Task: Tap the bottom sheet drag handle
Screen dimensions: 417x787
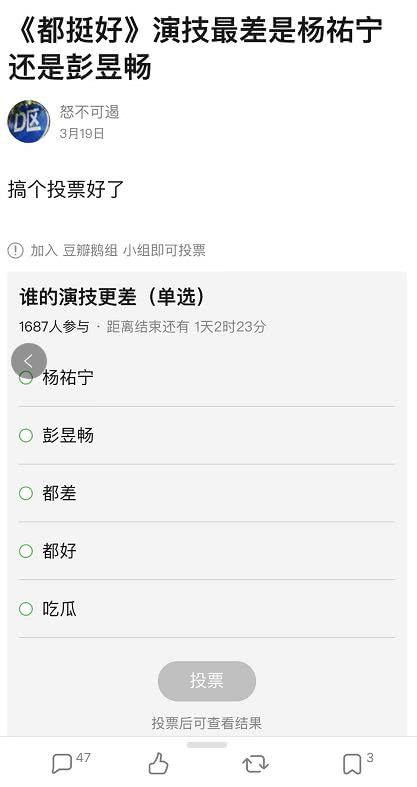Action: click(207, 745)
